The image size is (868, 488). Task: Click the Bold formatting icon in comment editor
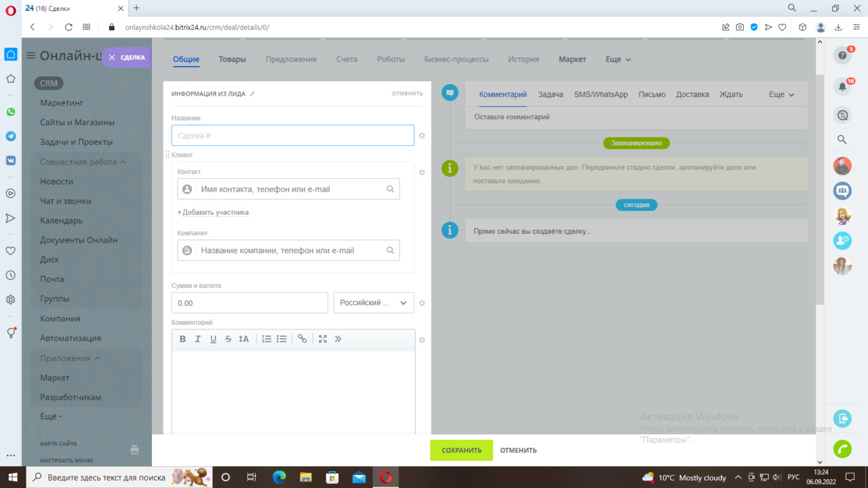click(182, 339)
